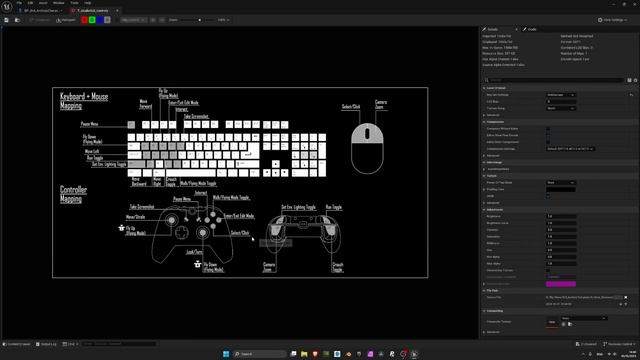Click the Source File browse ellipsis button
The image size is (640, 360).
pos(618,297)
